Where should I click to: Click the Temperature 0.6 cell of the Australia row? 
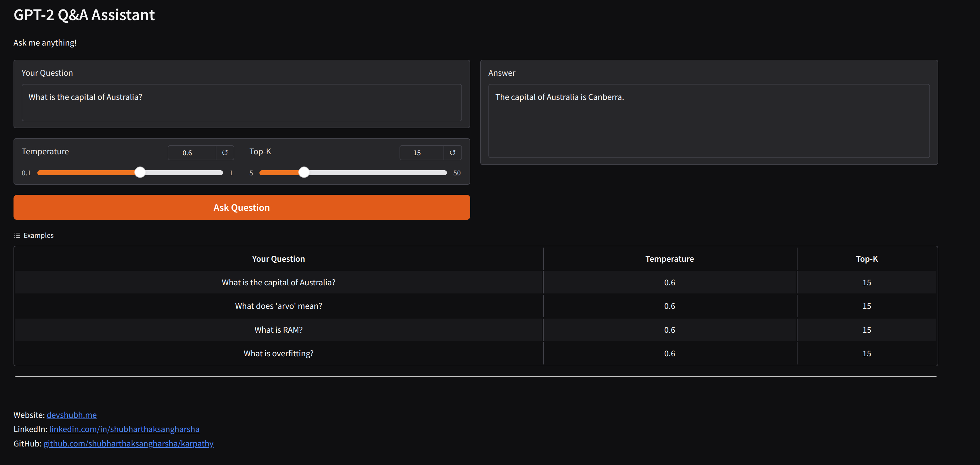tap(670, 282)
